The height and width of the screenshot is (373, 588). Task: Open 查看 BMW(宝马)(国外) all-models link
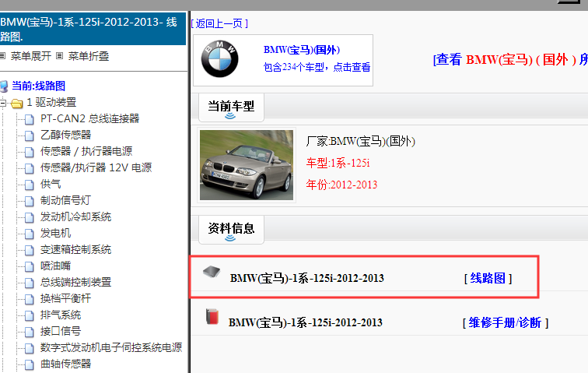510,60
